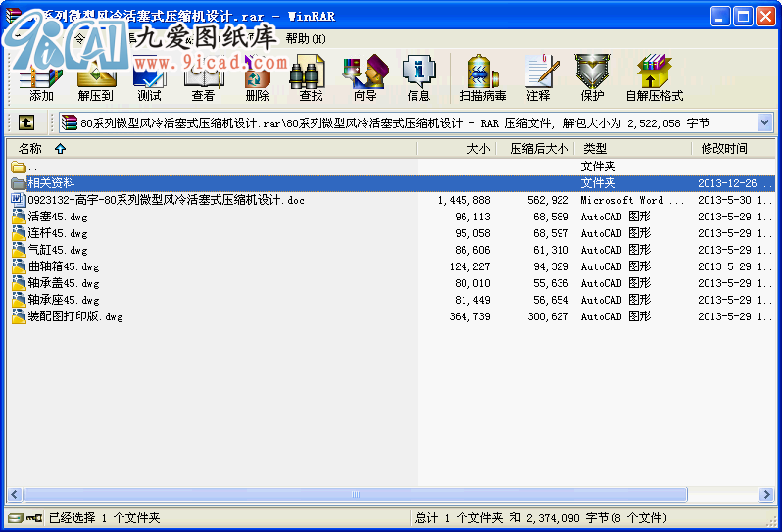Click the size value 124,227
Image resolution: width=782 pixels, height=532 pixels.
(x=469, y=266)
